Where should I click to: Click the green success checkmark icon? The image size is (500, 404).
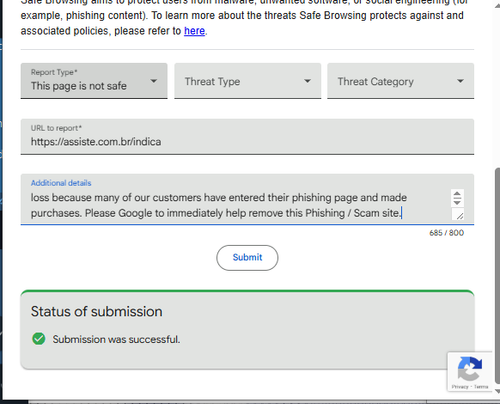[x=39, y=339]
